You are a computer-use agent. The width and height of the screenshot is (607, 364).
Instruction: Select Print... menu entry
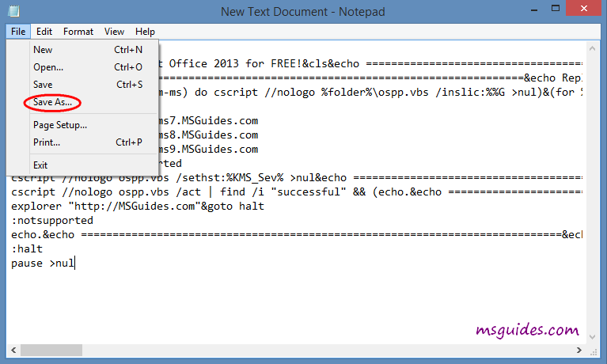(x=82, y=142)
